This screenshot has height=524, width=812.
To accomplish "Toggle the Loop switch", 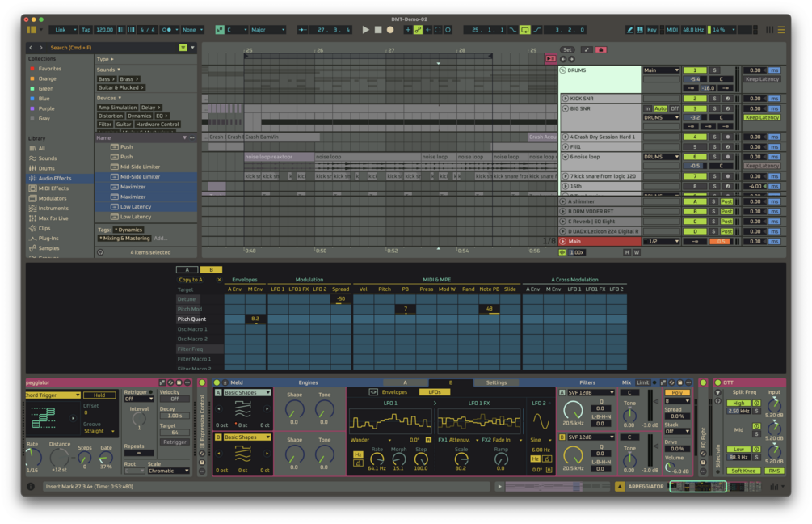I will click(524, 30).
